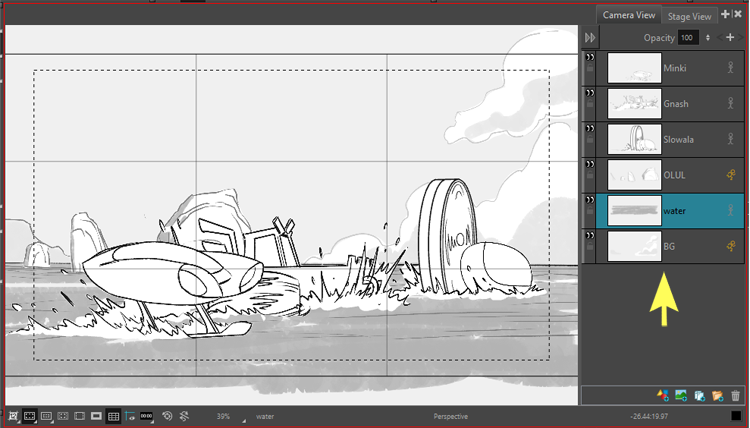750x428 pixels.
Task: Adjust the Opacity stepper arrows
Action: click(x=708, y=37)
